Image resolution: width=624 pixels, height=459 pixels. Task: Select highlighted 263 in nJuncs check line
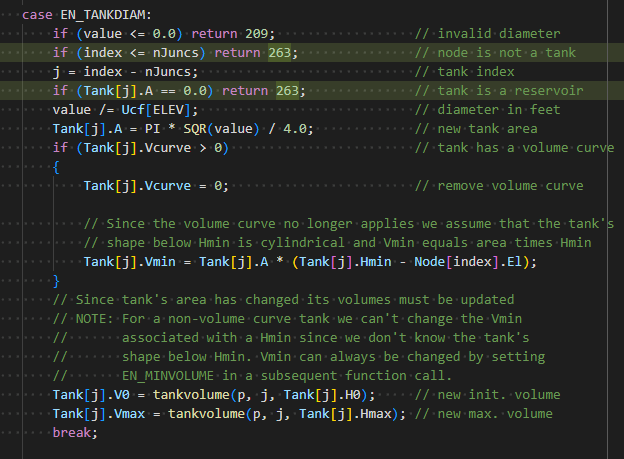(x=279, y=53)
